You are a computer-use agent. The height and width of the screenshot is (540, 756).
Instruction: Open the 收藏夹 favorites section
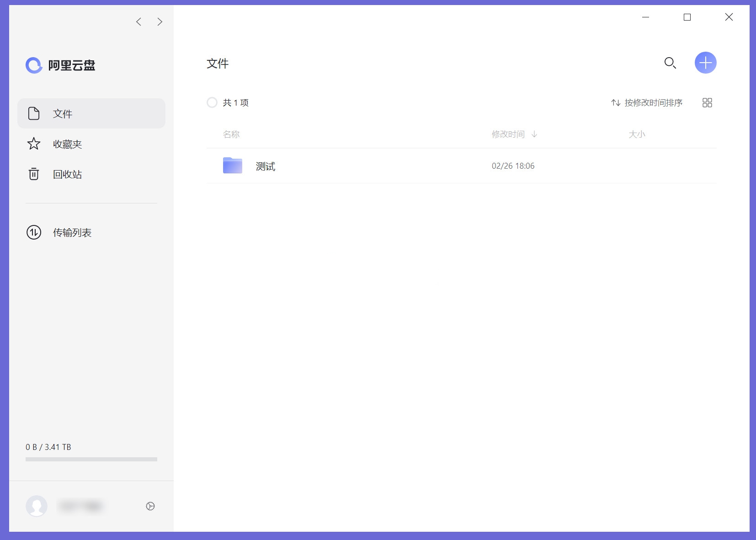[x=67, y=144]
